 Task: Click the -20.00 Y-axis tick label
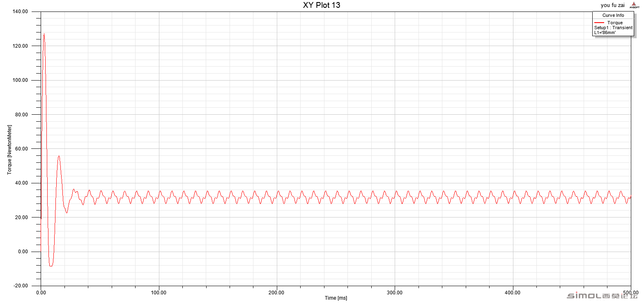20,286
